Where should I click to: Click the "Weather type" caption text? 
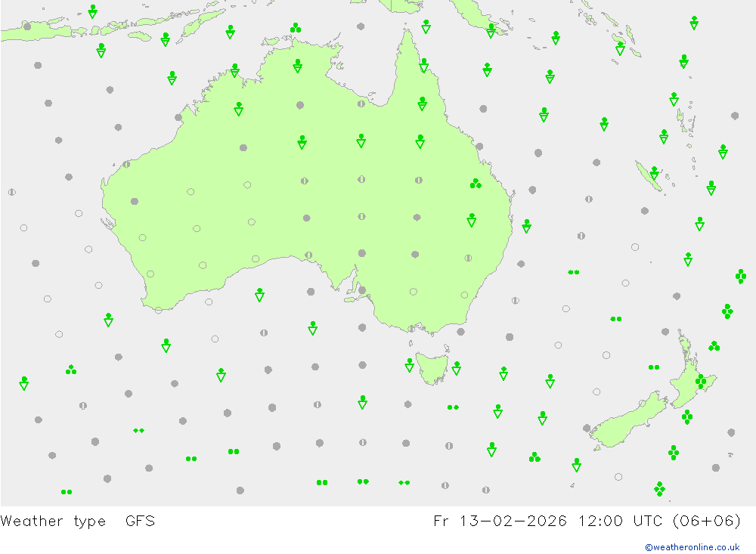click(x=53, y=522)
